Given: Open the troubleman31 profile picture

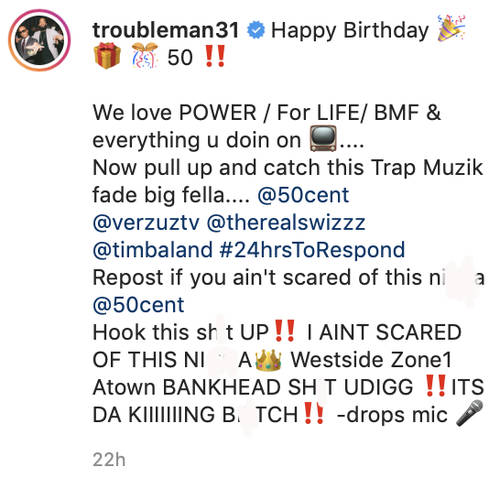Looking at the screenshot, I should pyautogui.click(x=39, y=40).
